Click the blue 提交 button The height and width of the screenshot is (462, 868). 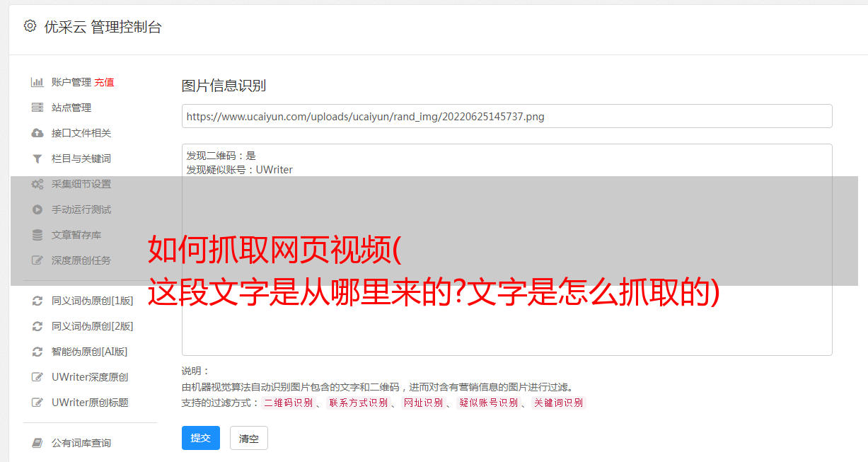click(x=201, y=438)
